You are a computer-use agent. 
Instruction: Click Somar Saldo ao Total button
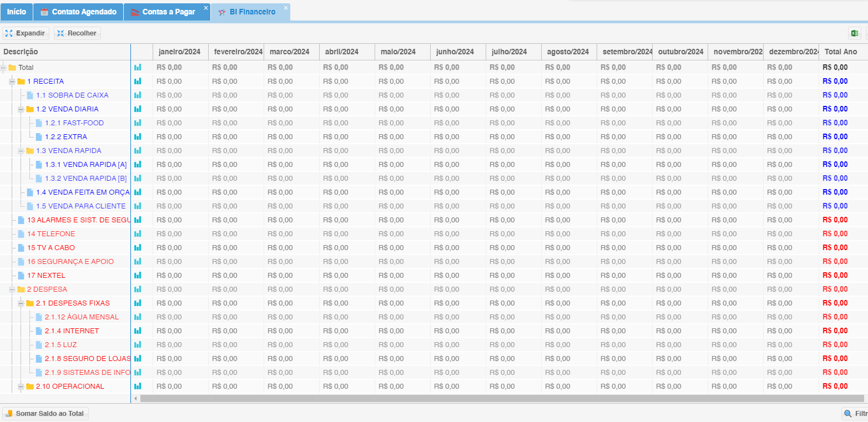[46, 414]
